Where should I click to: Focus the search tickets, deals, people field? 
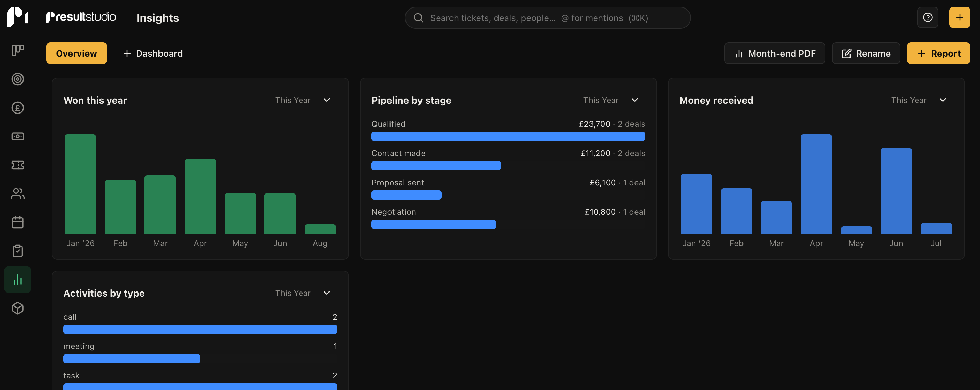pyautogui.click(x=548, y=18)
